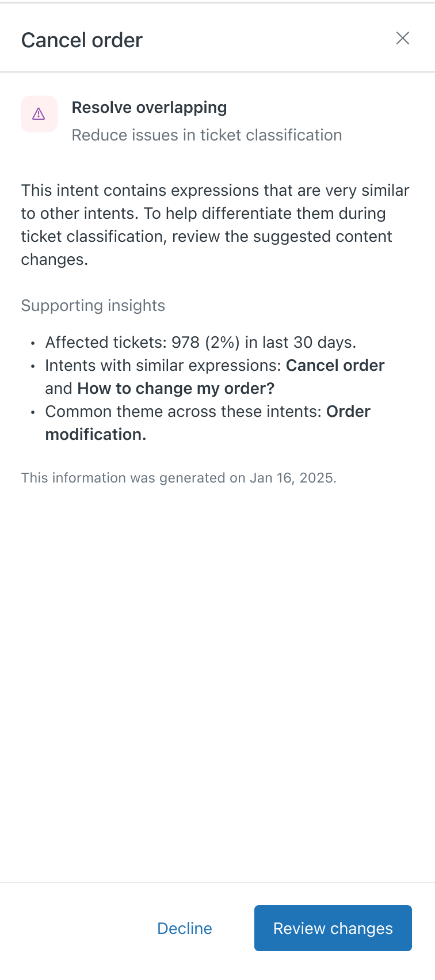Click bold "Cancel order" in similar intents
Viewport: 435px width, 980px height.
coord(335,366)
